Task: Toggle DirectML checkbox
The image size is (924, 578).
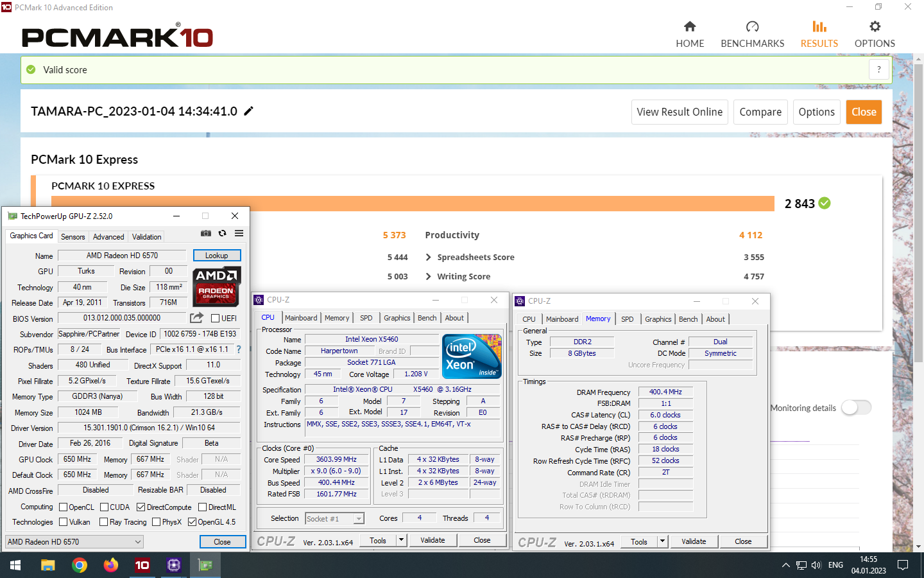Action: 203,507
